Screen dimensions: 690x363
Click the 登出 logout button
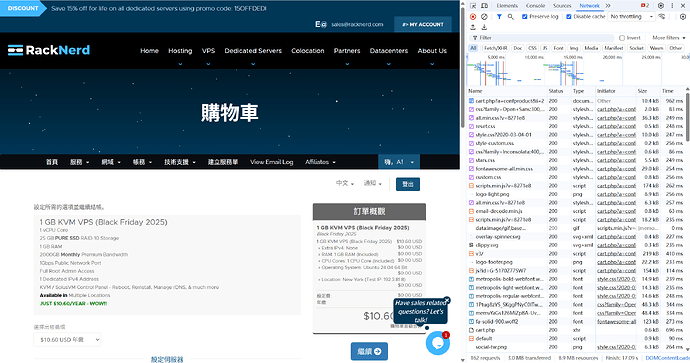point(408,184)
